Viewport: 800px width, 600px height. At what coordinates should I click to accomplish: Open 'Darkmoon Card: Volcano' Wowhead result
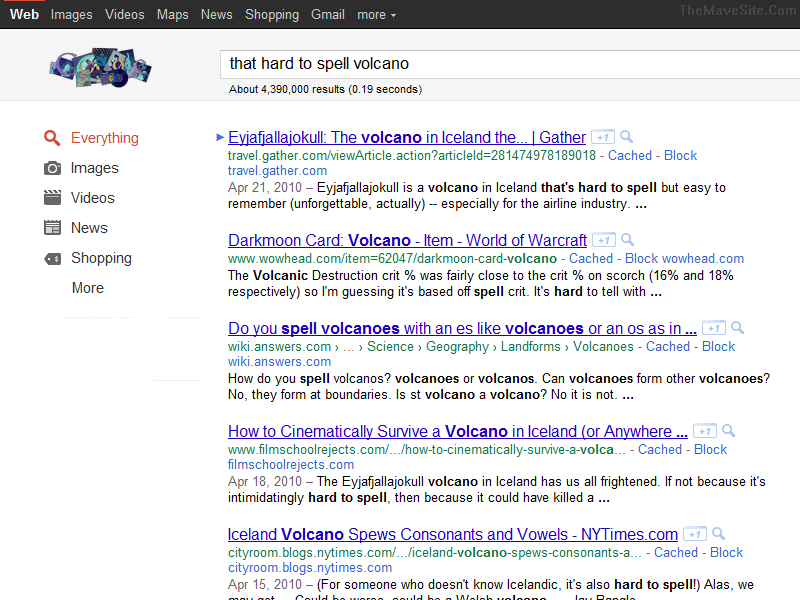coord(407,240)
